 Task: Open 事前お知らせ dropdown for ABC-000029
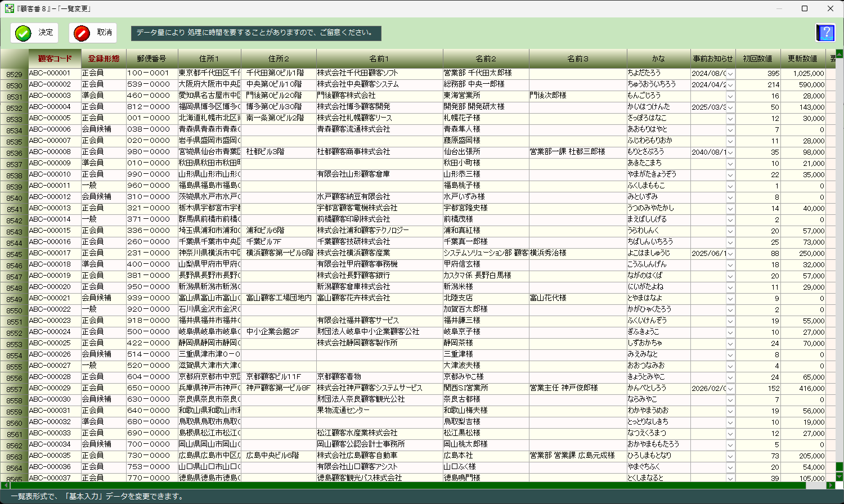coord(730,389)
